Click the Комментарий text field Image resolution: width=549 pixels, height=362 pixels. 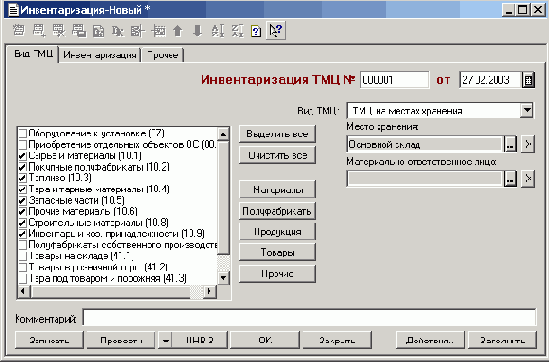pos(309,318)
